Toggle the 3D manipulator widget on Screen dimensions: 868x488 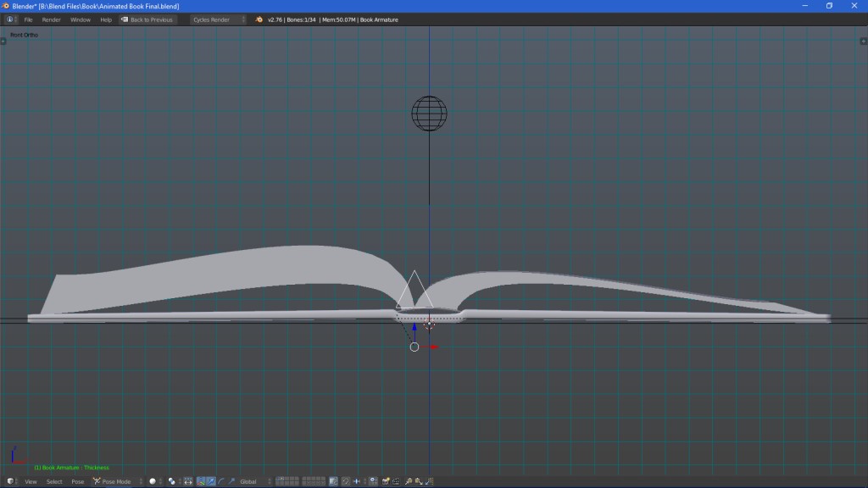pos(200,481)
